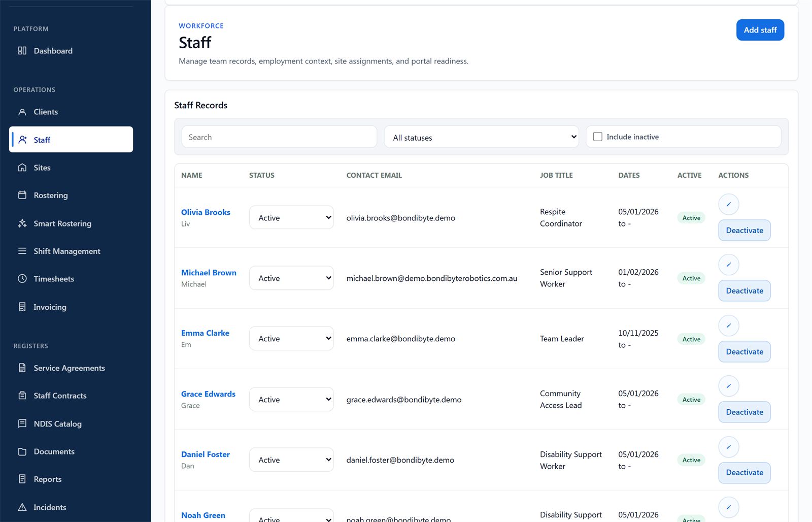
Task: Click the NDIS Catalog icon
Action: [x=22, y=423]
